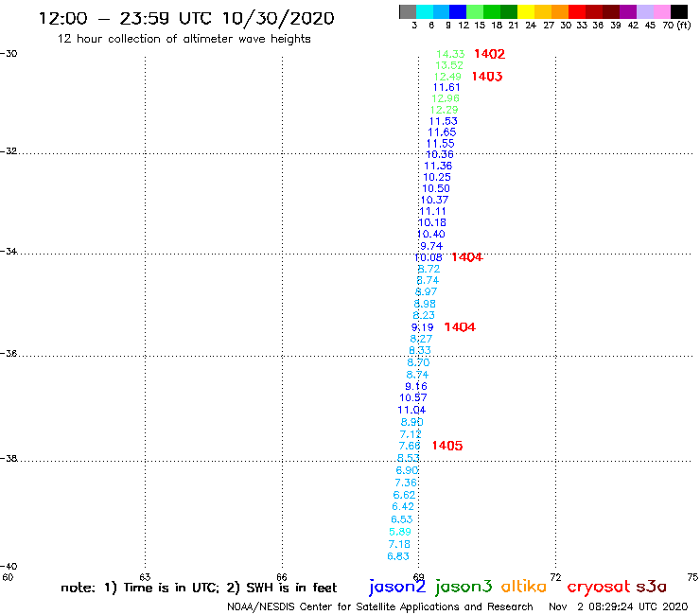This screenshot has height=615, width=700.
Task: Click the value 10.57
Action: (x=413, y=398)
